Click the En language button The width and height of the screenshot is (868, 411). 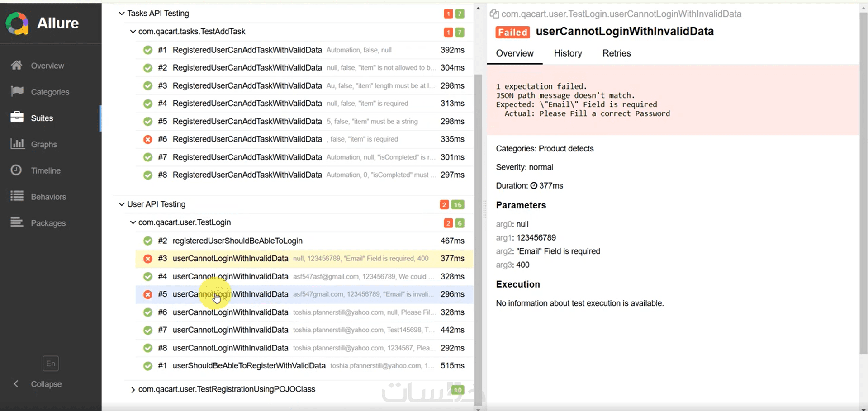(x=51, y=364)
